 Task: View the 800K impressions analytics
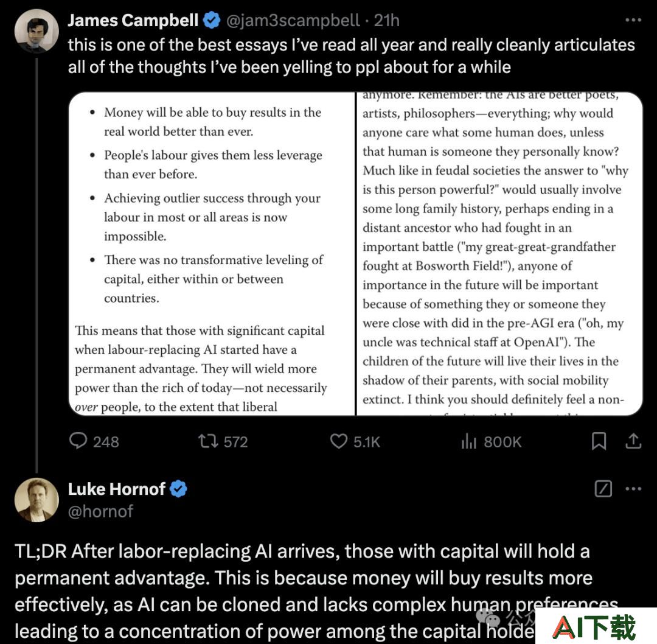[x=491, y=441]
